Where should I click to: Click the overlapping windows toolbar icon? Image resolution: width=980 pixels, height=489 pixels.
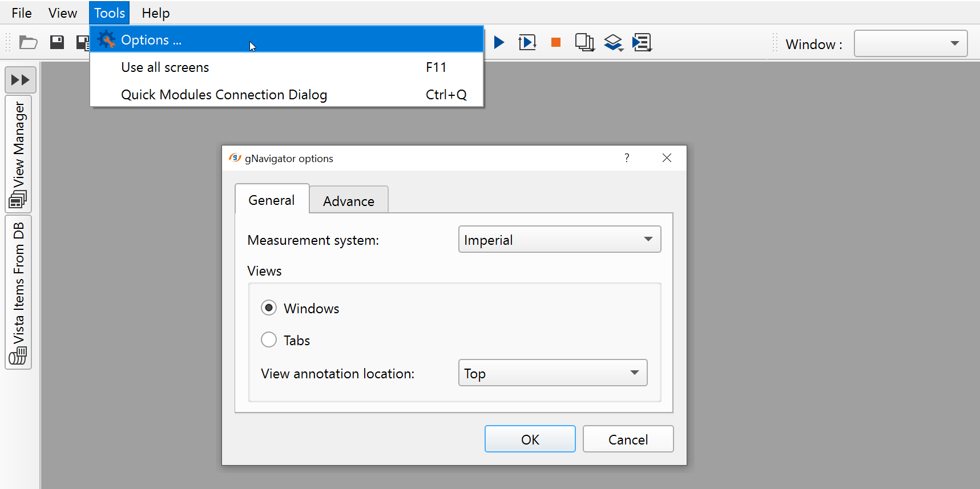pyautogui.click(x=584, y=42)
